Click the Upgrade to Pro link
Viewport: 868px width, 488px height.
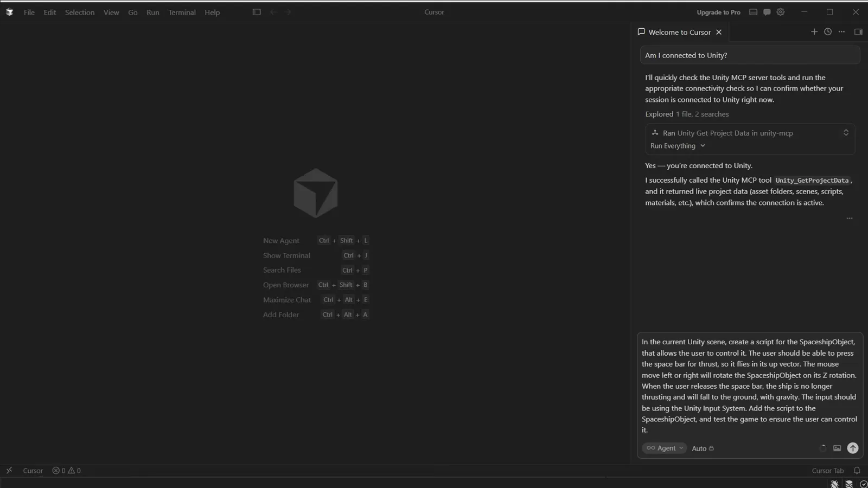[718, 12]
